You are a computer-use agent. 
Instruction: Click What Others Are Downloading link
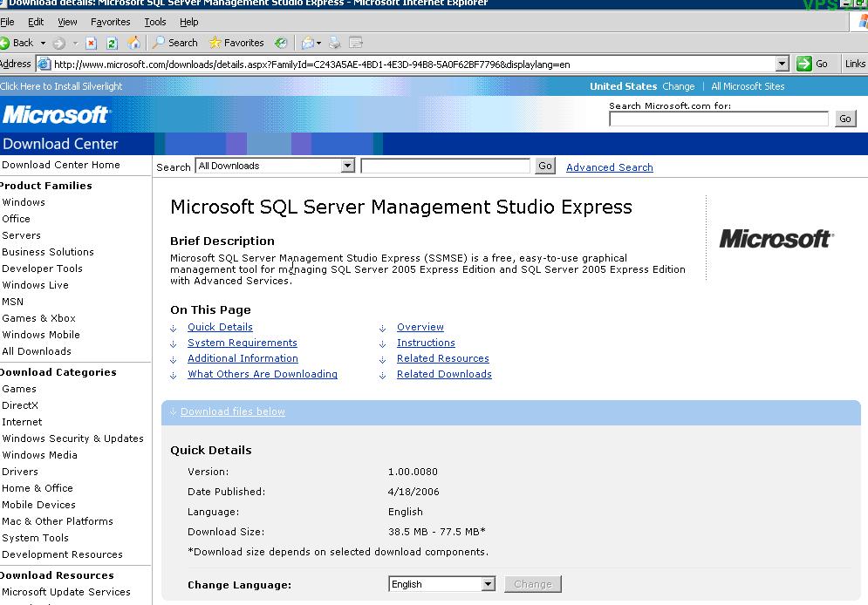[x=263, y=374]
